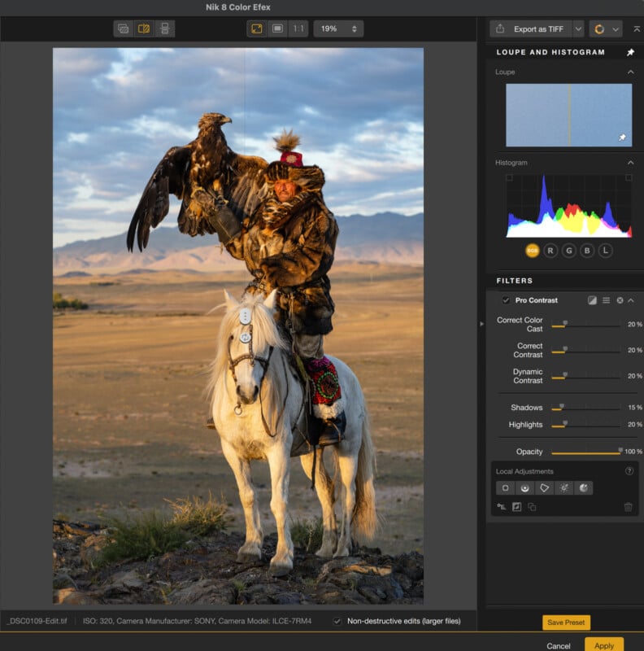
Task: Click Save Preset button
Action: pos(566,623)
